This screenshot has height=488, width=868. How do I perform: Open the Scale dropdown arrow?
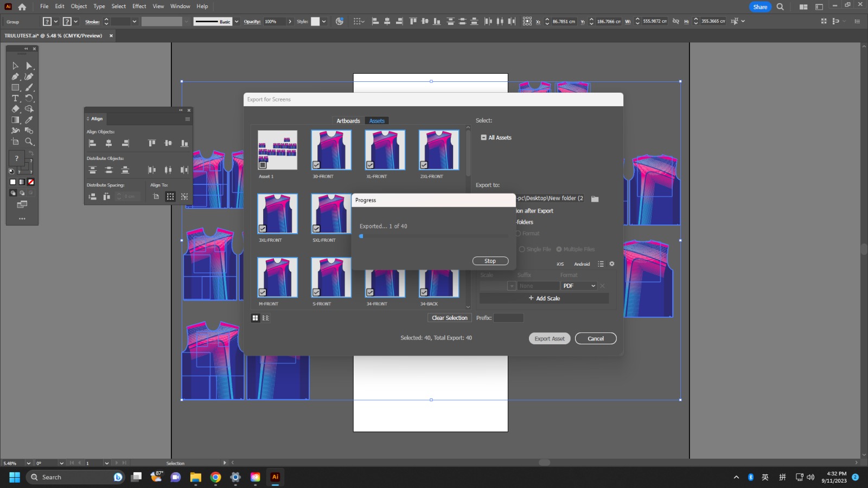512,286
